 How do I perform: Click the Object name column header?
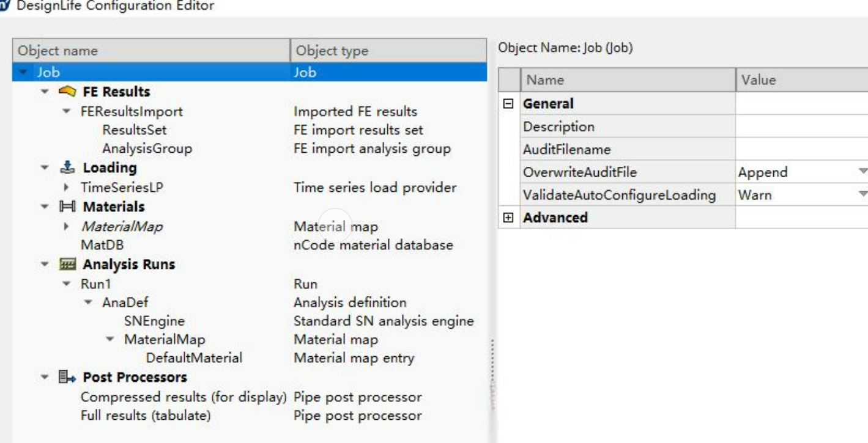(151, 51)
